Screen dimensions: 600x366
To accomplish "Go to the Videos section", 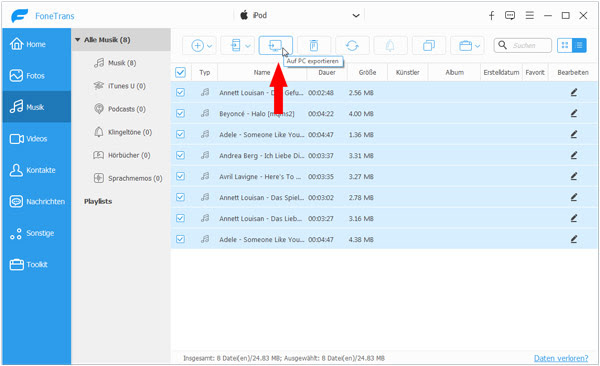I will [x=36, y=138].
